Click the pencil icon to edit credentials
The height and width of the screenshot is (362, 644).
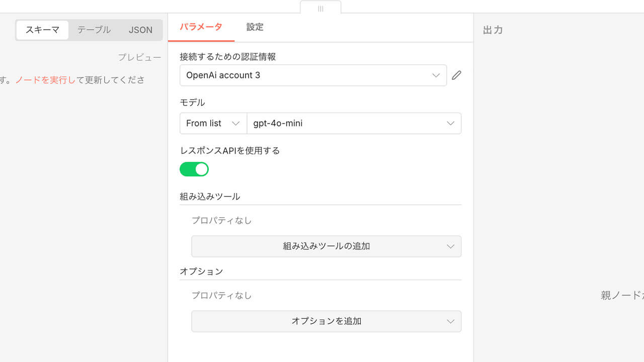456,75
